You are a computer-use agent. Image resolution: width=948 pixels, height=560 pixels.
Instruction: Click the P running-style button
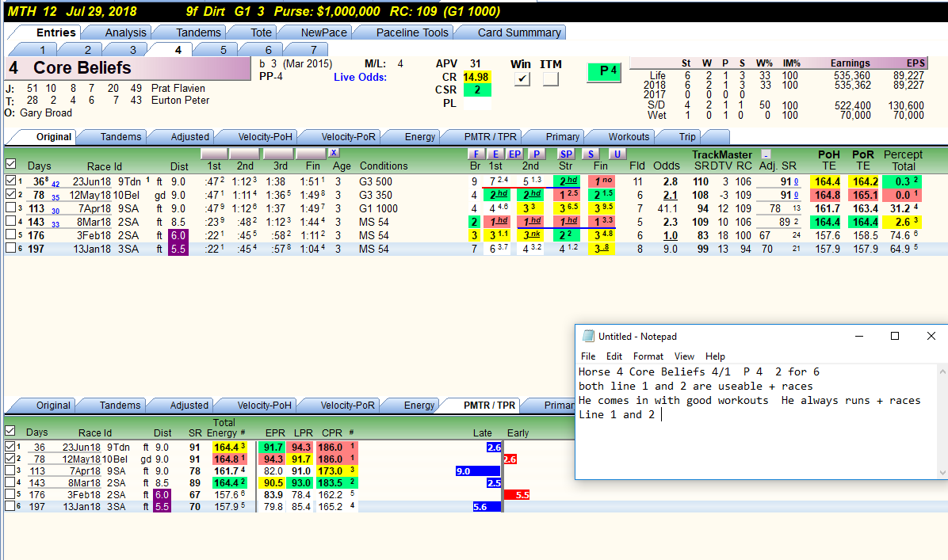click(536, 154)
